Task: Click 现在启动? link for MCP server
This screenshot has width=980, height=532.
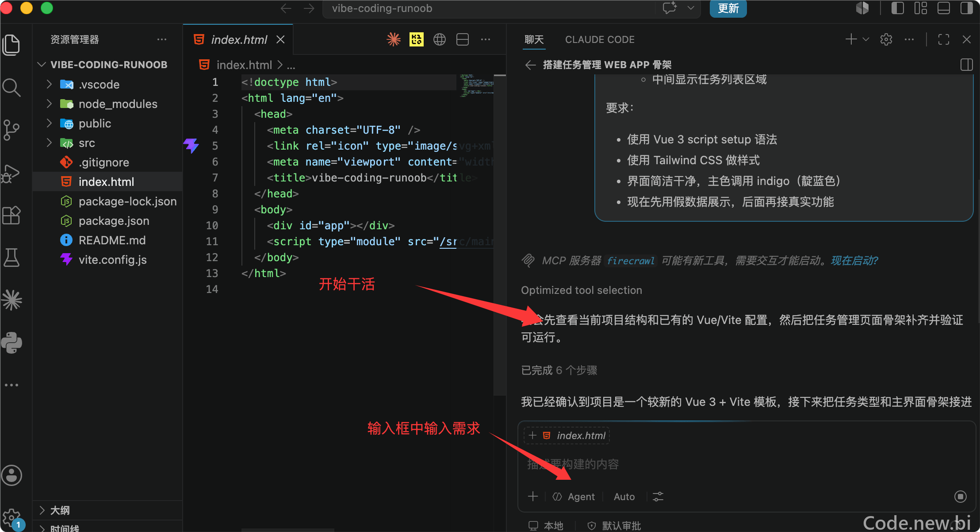Action: 854,261
